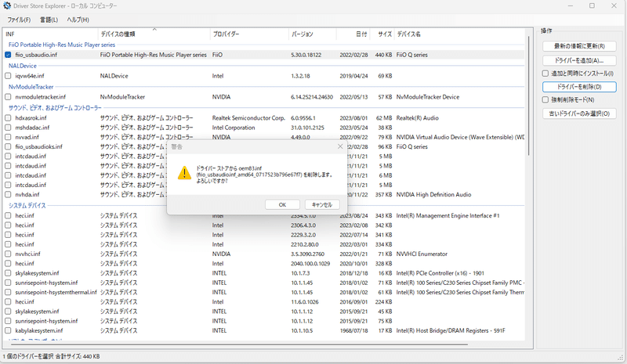Click the vertical scrollbar of driver list
Screen dimensions: 627x364
tap(528, 96)
